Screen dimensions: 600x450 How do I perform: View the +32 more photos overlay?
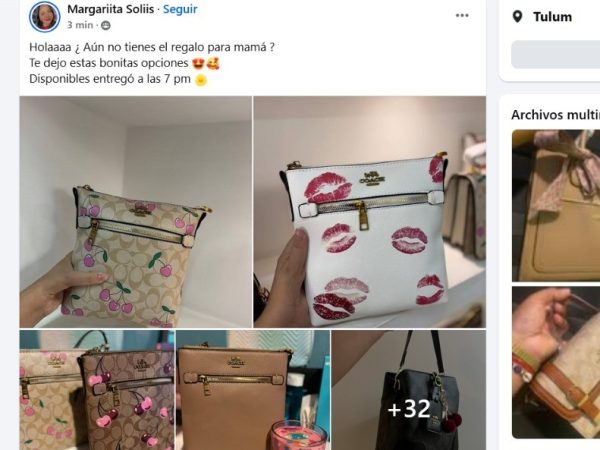coord(409,390)
